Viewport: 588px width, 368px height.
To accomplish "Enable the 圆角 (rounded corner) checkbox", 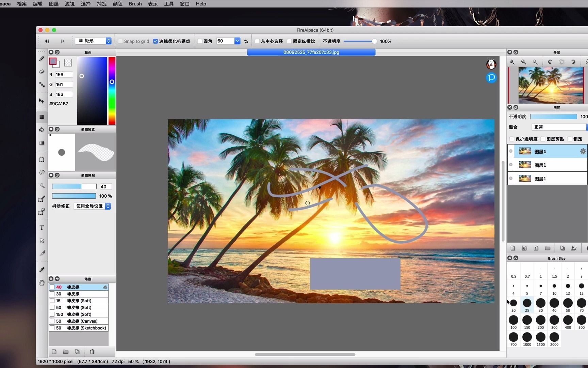I will coord(199,41).
